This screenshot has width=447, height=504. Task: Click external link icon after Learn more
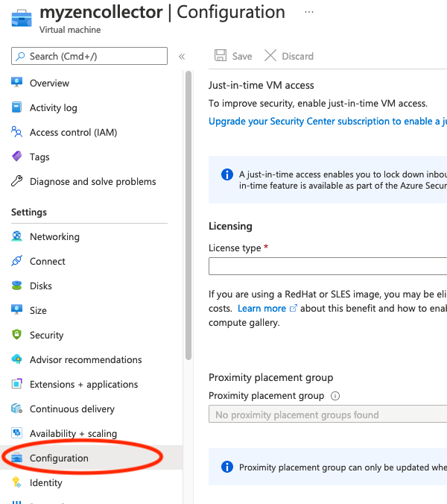[x=294, y=308]
